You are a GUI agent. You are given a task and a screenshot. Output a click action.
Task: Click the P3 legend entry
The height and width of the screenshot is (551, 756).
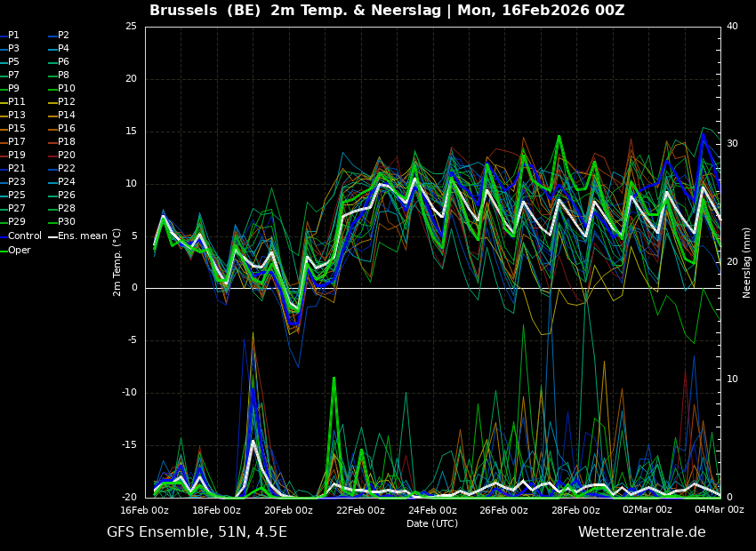tap(10, 48)
